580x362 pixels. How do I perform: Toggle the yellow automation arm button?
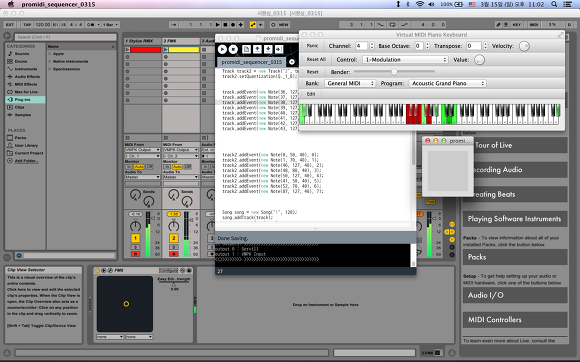(253, 25)
